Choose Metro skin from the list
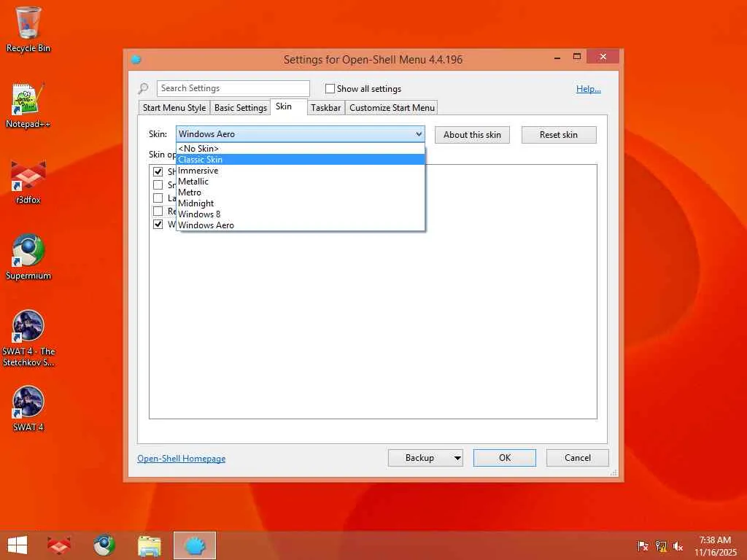 point(300,192)
